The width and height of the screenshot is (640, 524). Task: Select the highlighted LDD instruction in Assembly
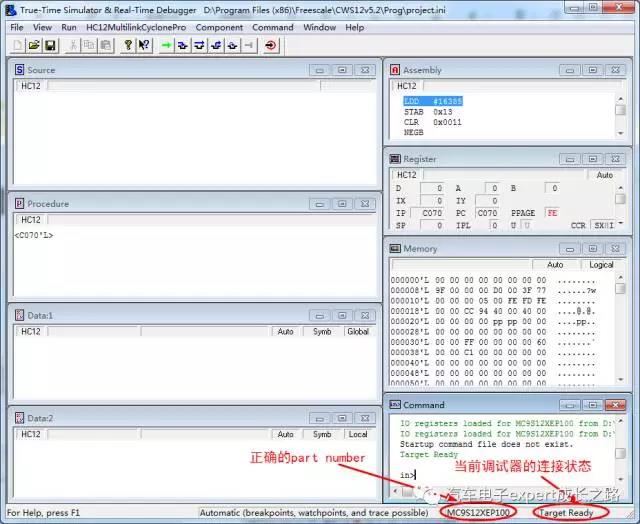coord(433,101)
